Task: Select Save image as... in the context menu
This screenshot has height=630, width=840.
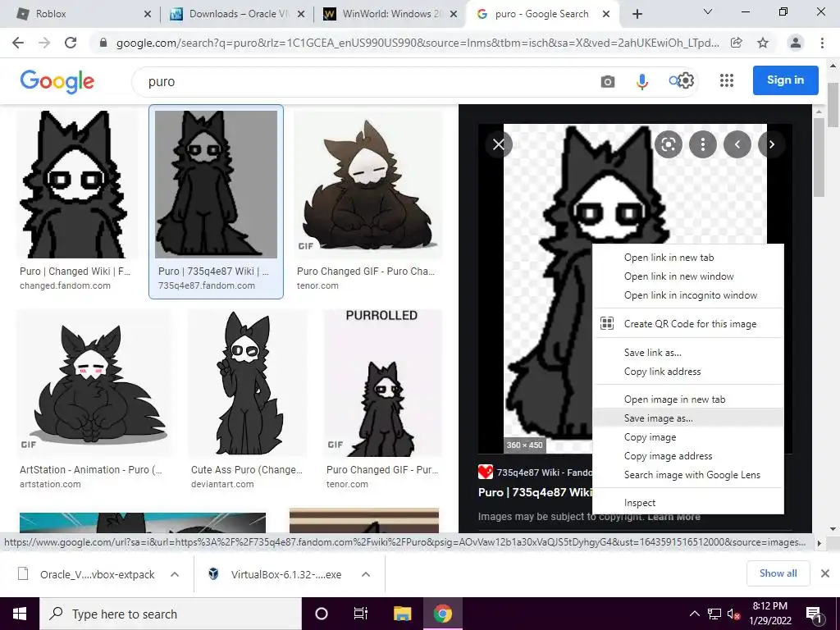Action: 688,418
